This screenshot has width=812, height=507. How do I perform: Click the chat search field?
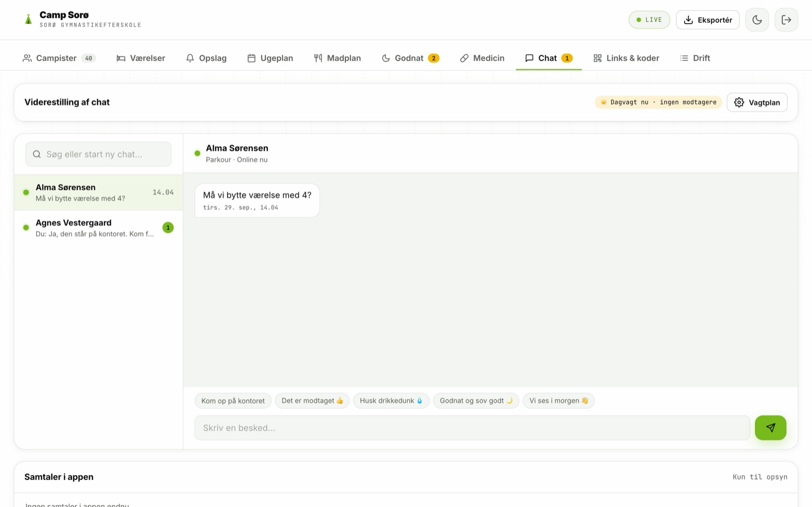tap(99, 154)
